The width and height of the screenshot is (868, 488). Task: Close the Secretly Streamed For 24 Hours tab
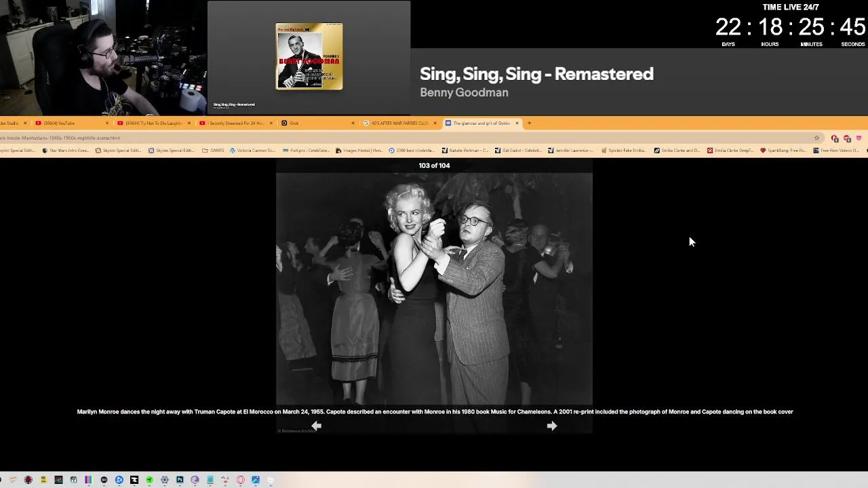coord(271,123)
